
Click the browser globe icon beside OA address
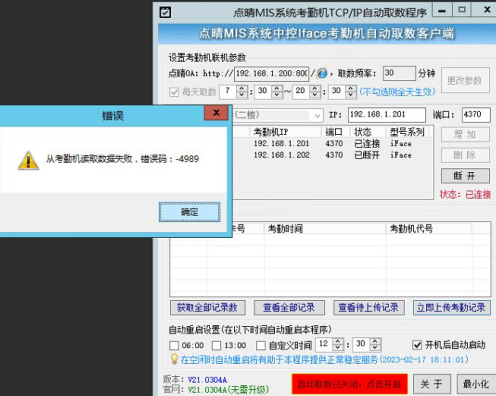[x=322, y=73]
